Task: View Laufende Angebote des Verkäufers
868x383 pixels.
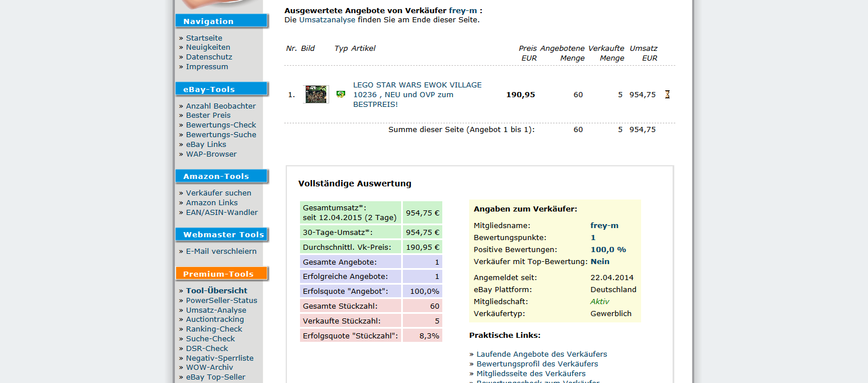Action: [541, 354]
